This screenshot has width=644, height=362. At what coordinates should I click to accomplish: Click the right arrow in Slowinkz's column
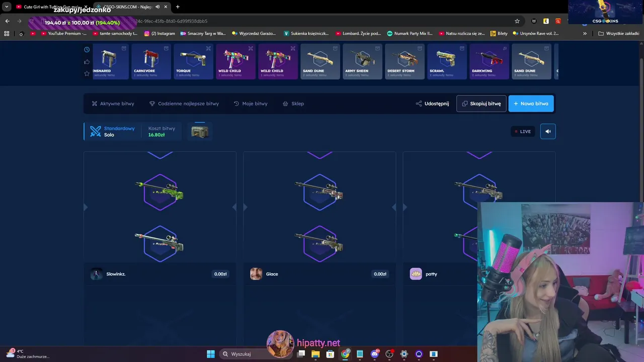(234, 207)
